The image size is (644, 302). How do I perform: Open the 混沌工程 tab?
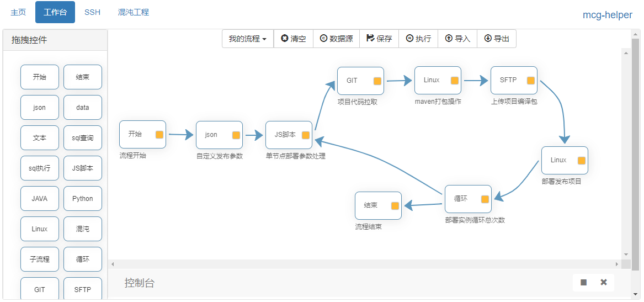click(134, 12)
